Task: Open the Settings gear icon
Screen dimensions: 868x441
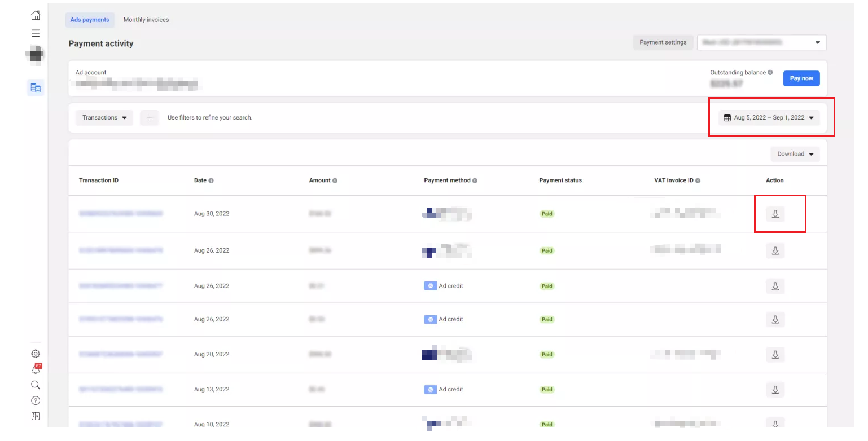Action: tap(36, 353)
